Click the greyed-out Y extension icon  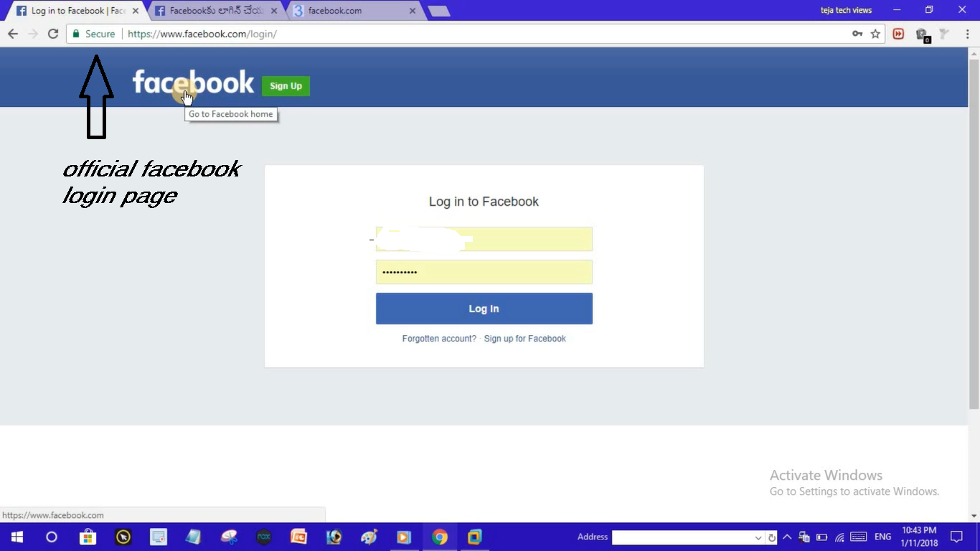click(944, 34)
